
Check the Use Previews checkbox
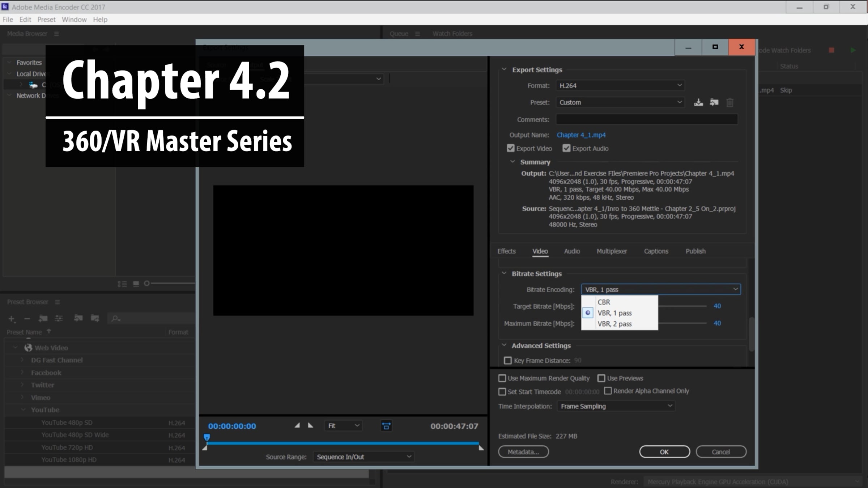point(601,378)
